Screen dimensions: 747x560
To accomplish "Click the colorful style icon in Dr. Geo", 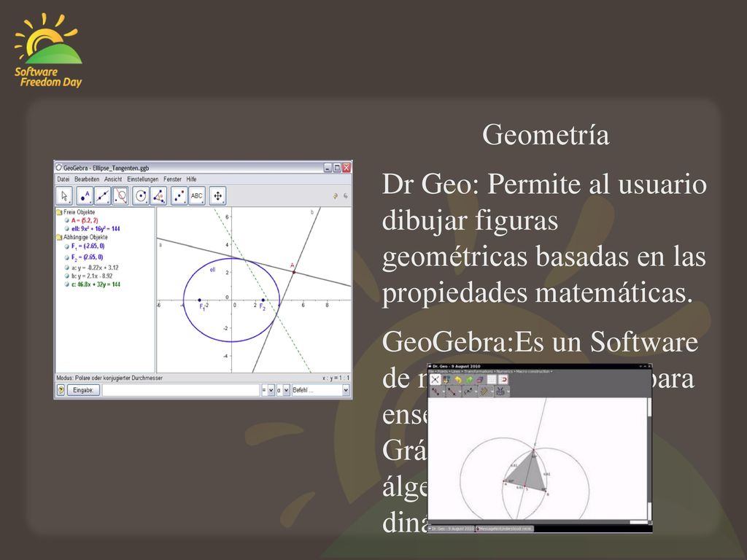I will click(x=446, y=379).
